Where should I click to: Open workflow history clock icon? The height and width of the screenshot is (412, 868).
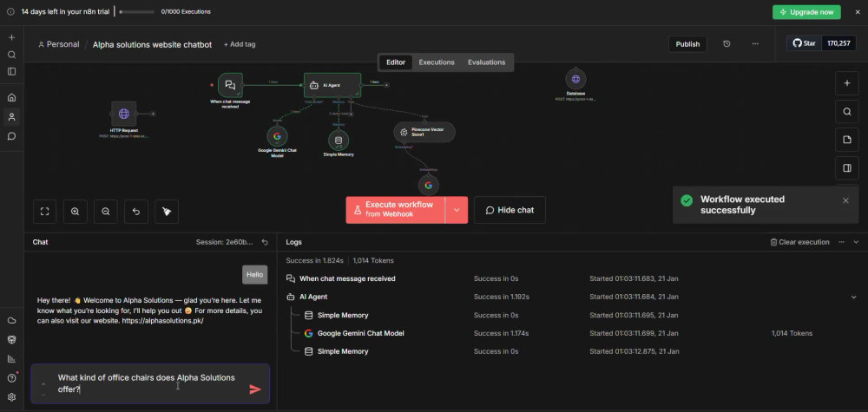point(727,44)
